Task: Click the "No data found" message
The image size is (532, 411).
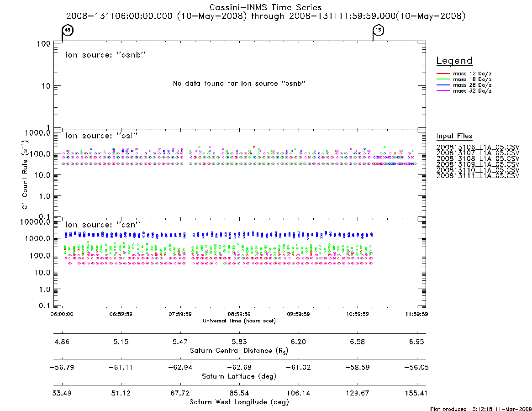Action: pyautogui.click(x=239, y=84)
